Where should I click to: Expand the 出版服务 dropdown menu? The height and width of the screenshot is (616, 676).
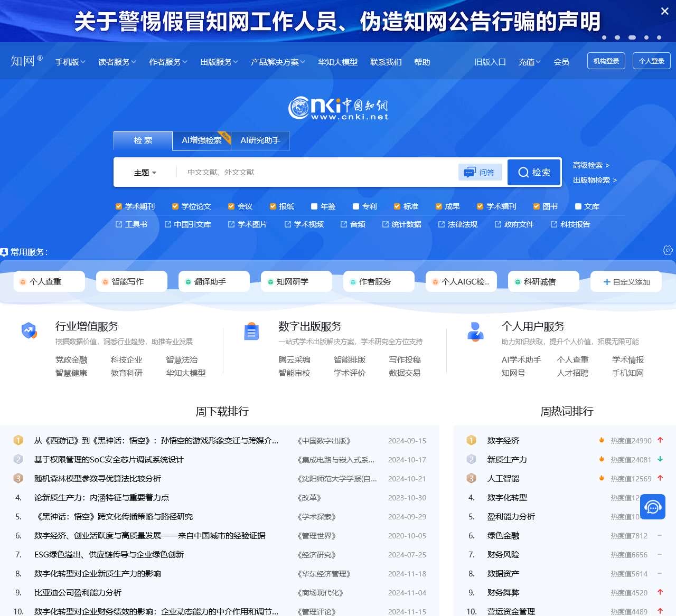(219, 62)
